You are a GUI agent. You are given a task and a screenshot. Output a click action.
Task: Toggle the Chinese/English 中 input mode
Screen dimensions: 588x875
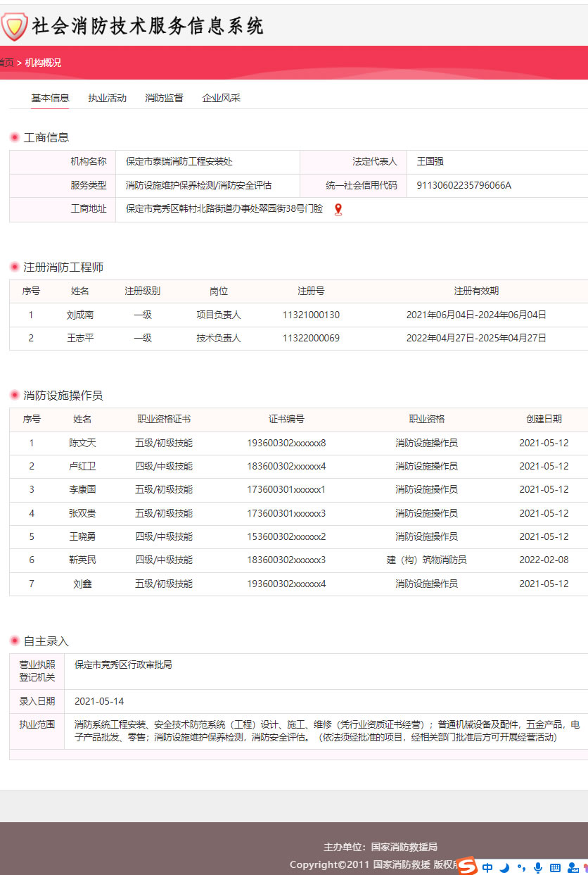click(x=487, y=868)
